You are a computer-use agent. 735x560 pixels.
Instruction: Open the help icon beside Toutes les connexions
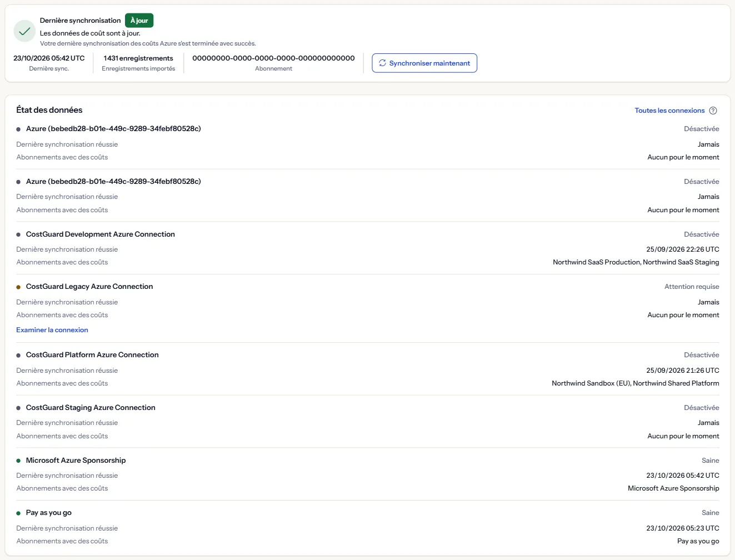coord(713,111)
